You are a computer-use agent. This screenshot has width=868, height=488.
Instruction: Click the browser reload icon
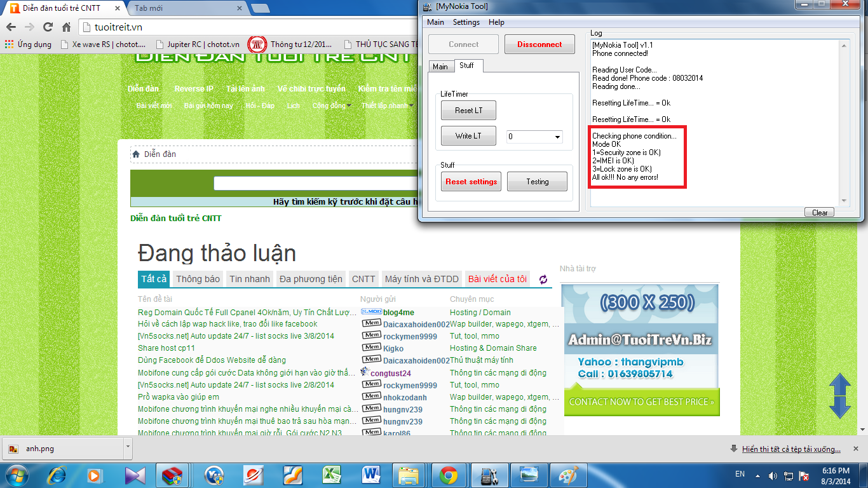pyautogui.click(x=48, y=27)
